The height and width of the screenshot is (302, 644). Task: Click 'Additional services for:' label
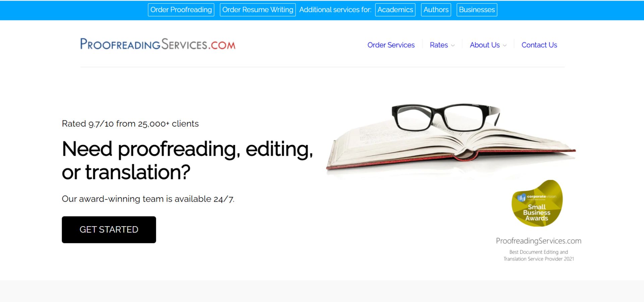point(335,10)
